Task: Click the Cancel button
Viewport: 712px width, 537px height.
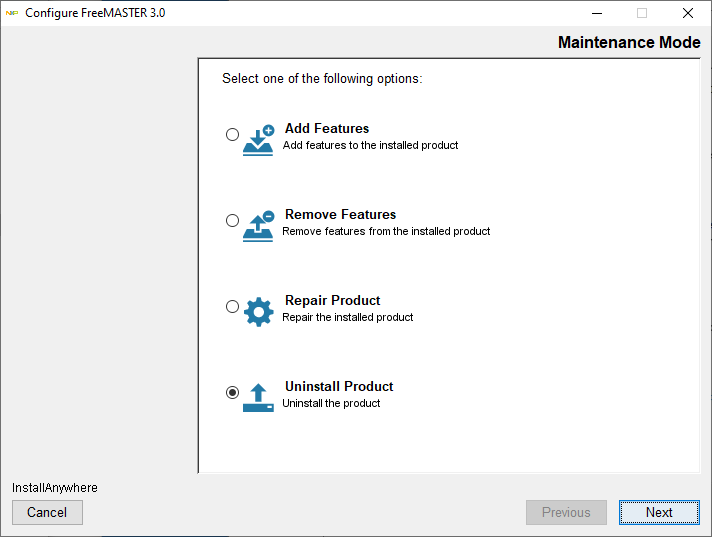Action: tap(47, 512)
